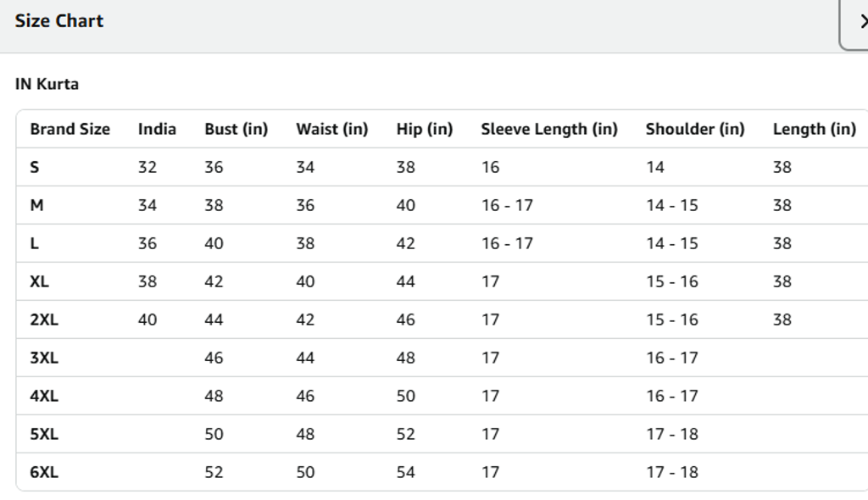868x500 pixels.
Task: Select the M brand size row
Action: [36, 205]
